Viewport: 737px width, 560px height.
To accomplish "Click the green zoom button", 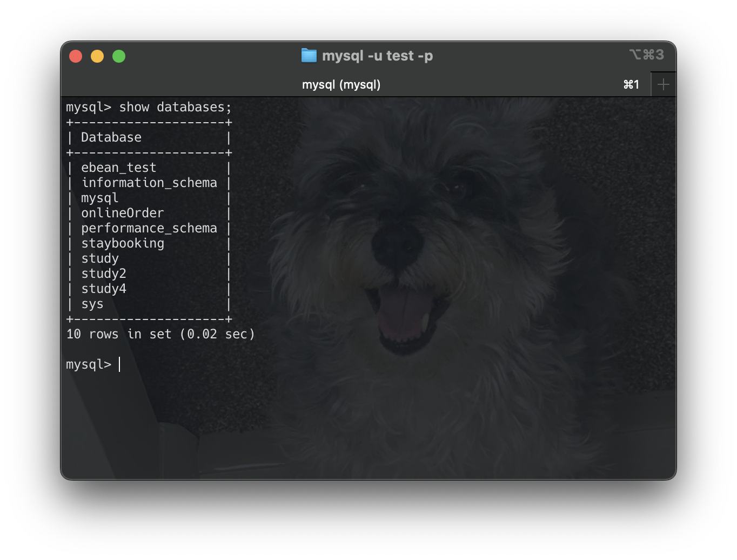I will (x=118, y=56).
